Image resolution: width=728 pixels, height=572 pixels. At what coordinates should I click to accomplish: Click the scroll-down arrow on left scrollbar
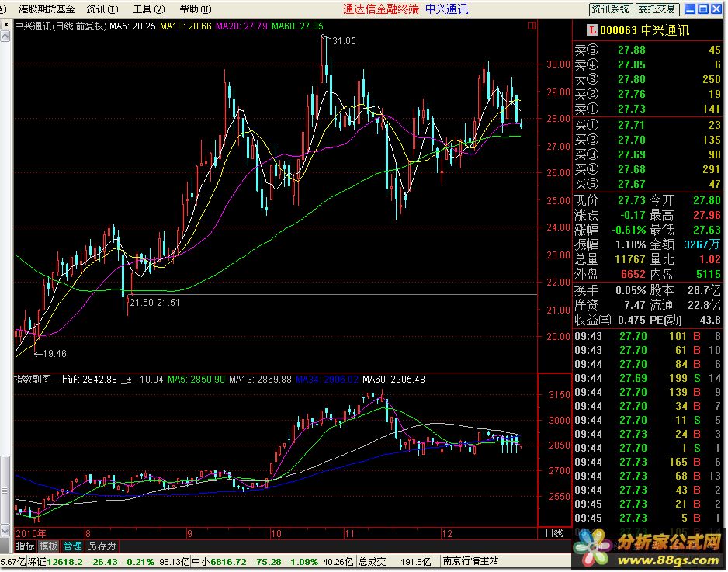click(5, 531)
